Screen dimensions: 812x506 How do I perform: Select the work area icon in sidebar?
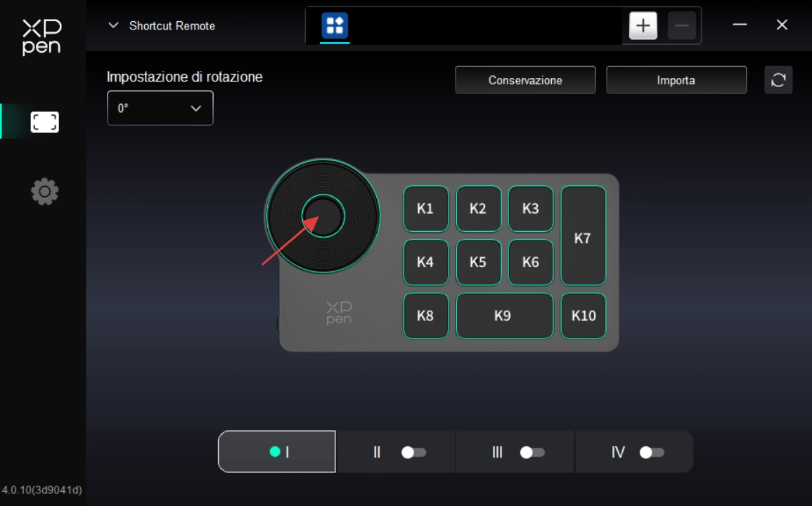pos(44,122)
